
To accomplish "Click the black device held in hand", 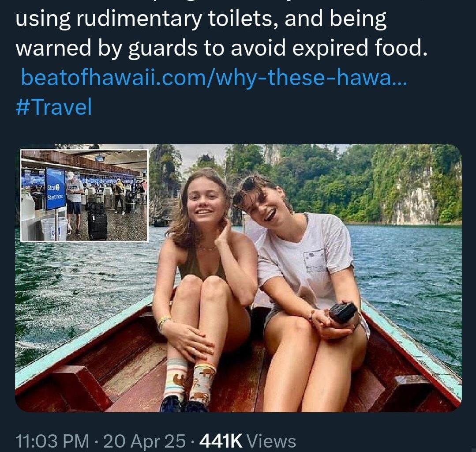I will tap(343, 312).
